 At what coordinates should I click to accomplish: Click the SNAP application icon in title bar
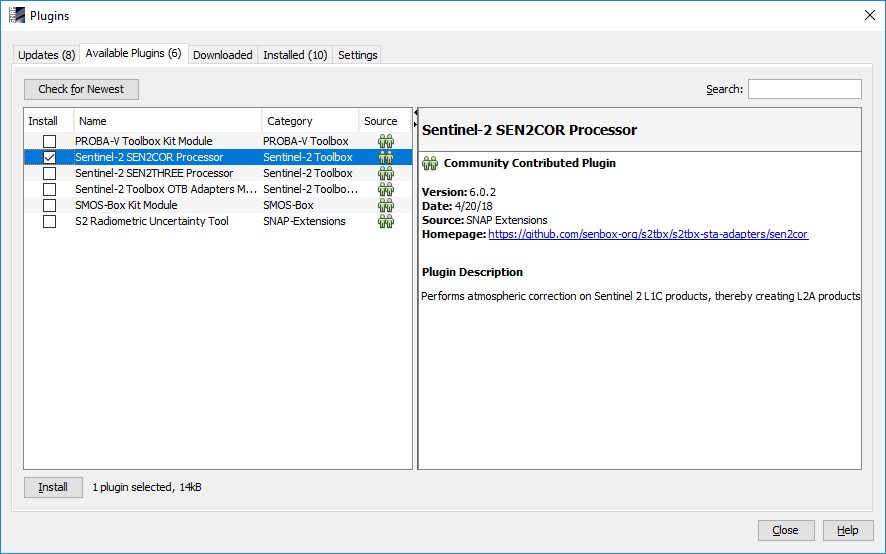pyautogui.click(x=17, y=15)
